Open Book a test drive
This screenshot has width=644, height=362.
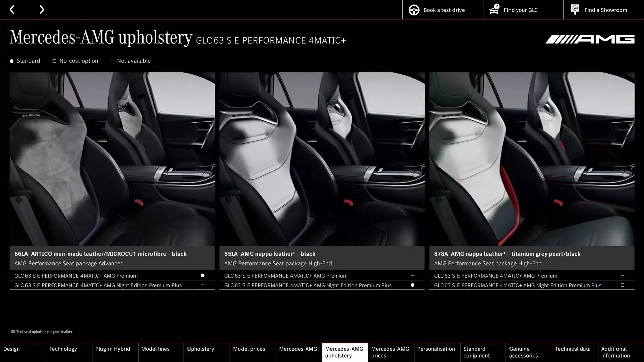click(443, 10)
